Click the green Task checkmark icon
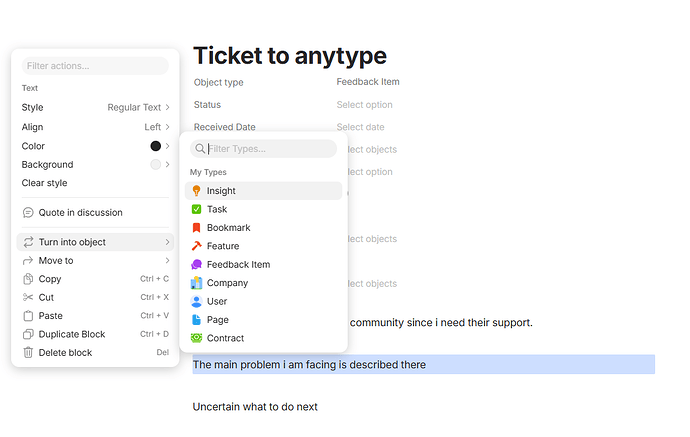The width and height of the screenshot is (690, 437). click(x=196, y=209)
